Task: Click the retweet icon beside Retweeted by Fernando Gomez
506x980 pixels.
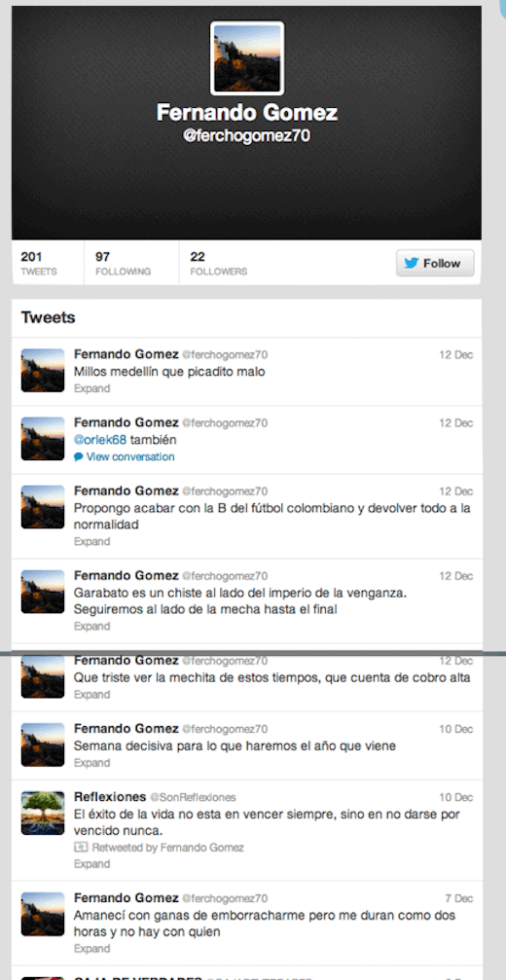Action: [x=81, y=848]
